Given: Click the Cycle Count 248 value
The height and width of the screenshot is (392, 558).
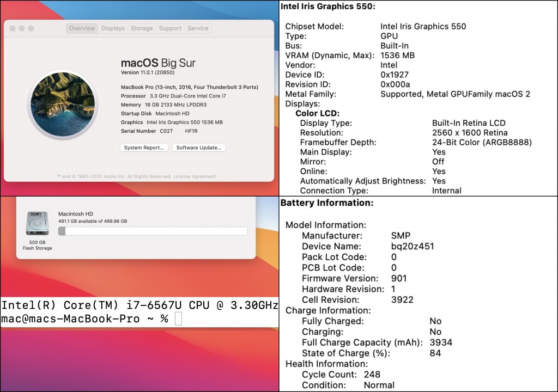Looking at the screenshot, I should coord(372,375).
